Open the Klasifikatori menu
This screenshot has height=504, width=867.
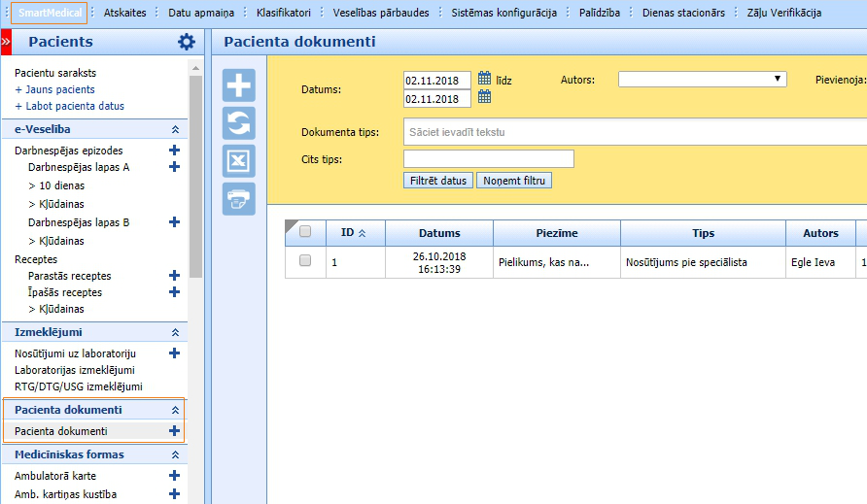pyautogui.click(x=283, y=13)
